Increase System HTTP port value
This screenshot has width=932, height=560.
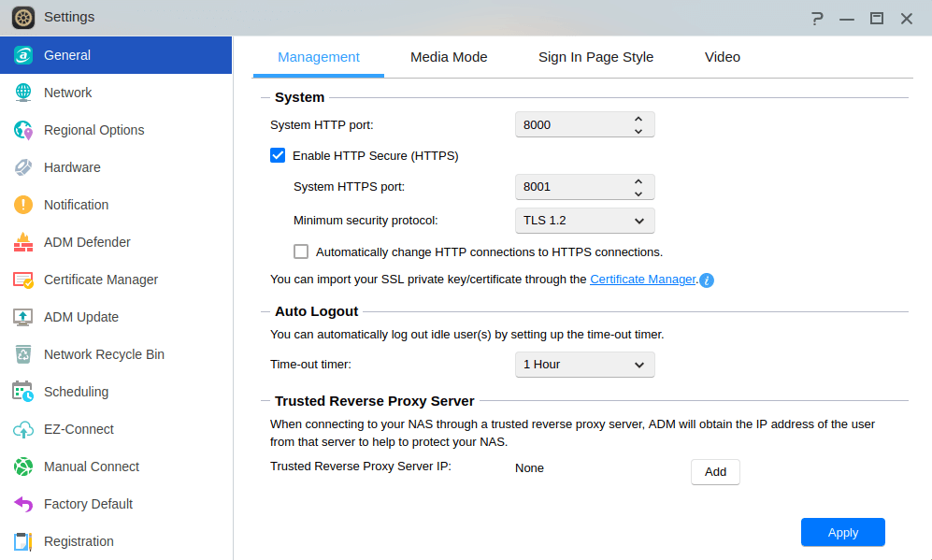click(x=638, y=119)
